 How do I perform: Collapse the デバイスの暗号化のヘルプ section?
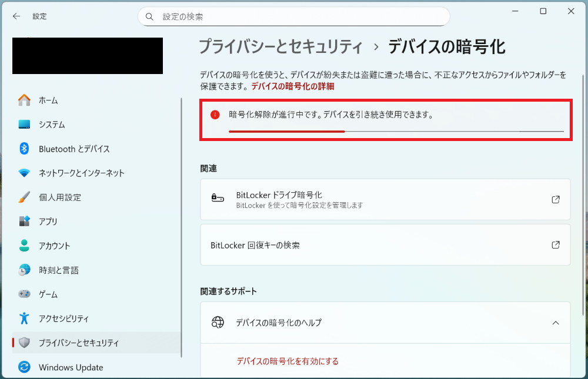[x=556, y=323]
